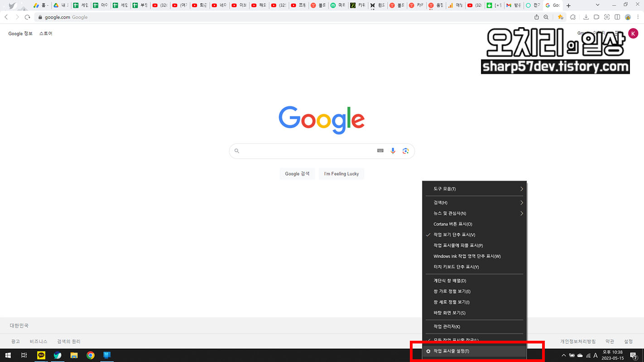Open the extensions puzzle icon
The image size is (644, 362).
pyautogui.click(x=573, y=17)
